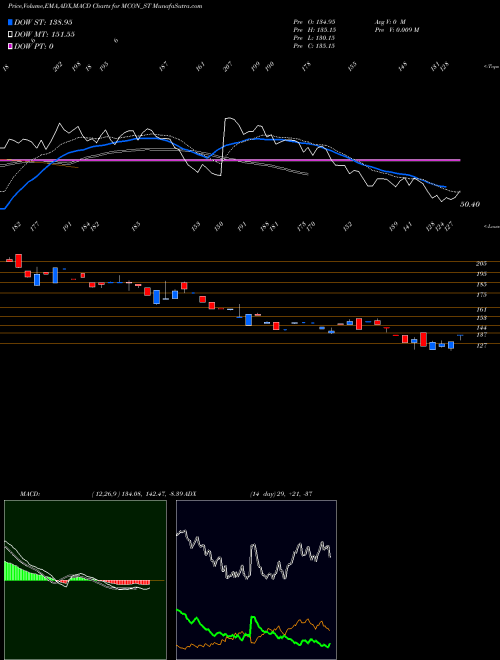Click the 175 price level label
Image resolution: width=500 pixels, height=660 pixels.
tap(481, 295)
